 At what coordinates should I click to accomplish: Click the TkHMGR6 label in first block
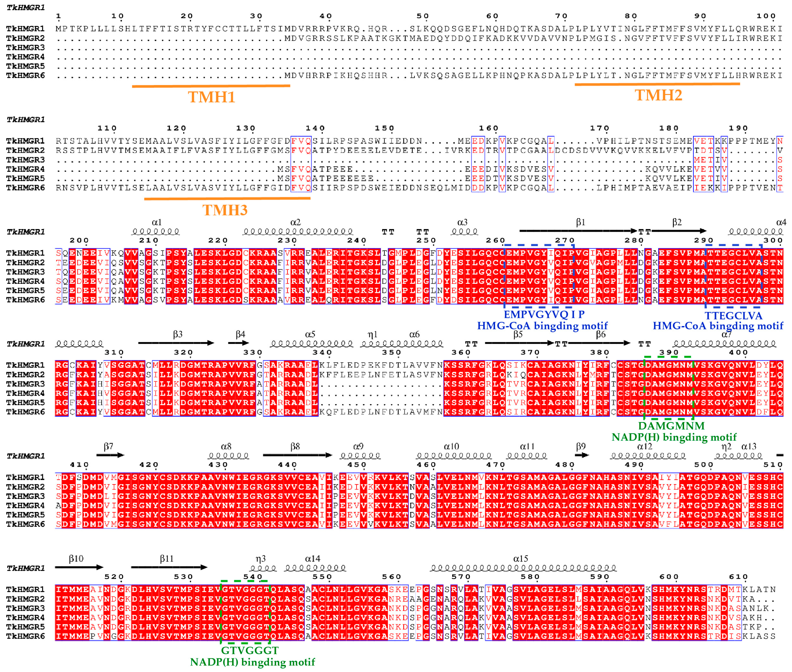[x=25, y=75]
